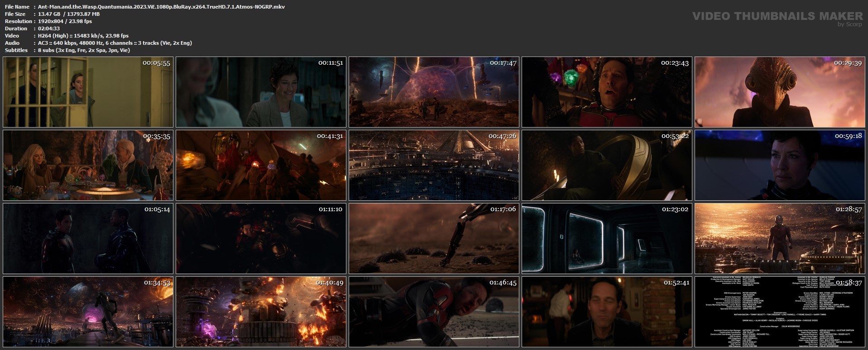This screenshot has width=868, height=350.
Task: Select the frame stamped 01:28:57
Action: (780, 238)
